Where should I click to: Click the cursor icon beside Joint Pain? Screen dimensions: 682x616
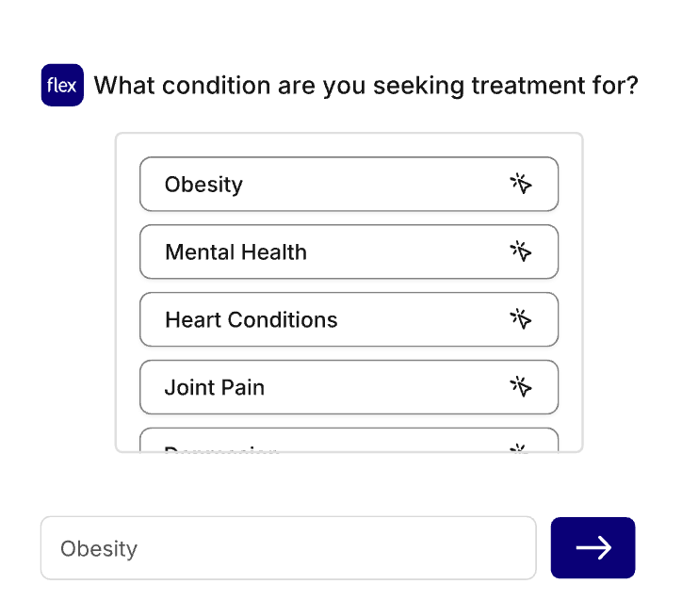point(521,387)
